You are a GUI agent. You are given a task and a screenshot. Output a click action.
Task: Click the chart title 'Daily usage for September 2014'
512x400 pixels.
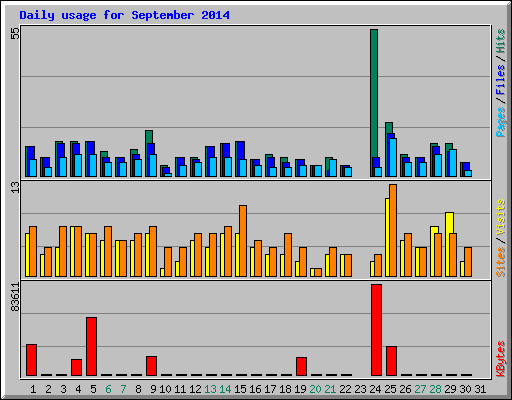(x=124, y=15)
